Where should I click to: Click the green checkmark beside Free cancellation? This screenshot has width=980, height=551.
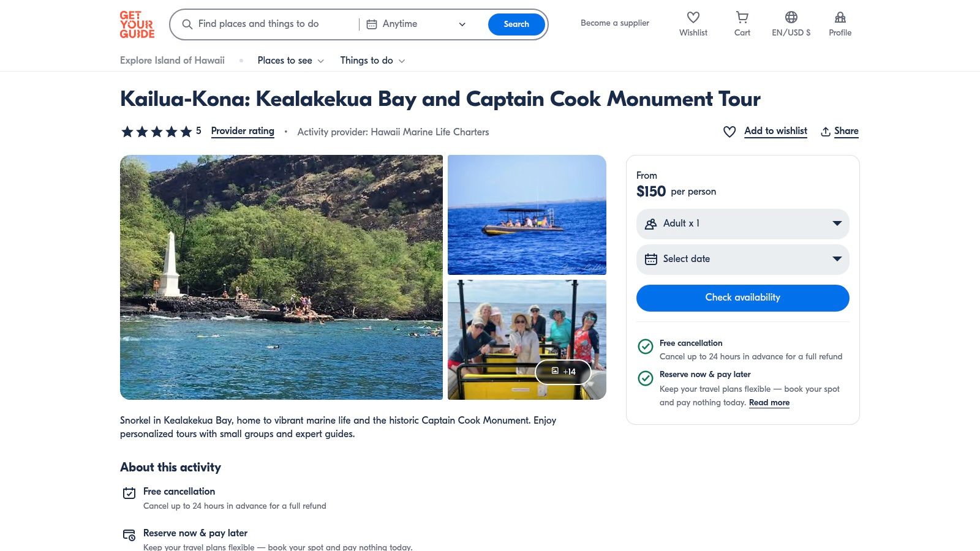click(646, 347)
